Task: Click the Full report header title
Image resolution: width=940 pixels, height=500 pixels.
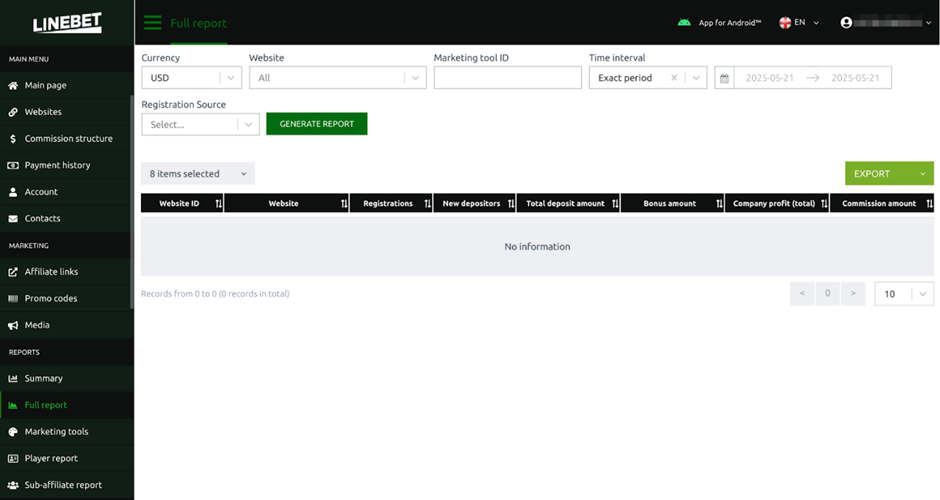Action: (x=198, y=23)
